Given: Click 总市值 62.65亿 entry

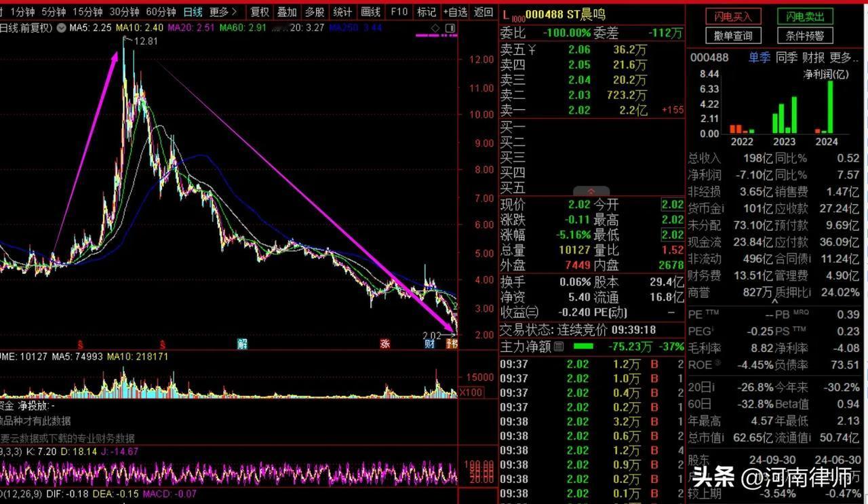Looking at the screenshot, I should coord(731,438).
